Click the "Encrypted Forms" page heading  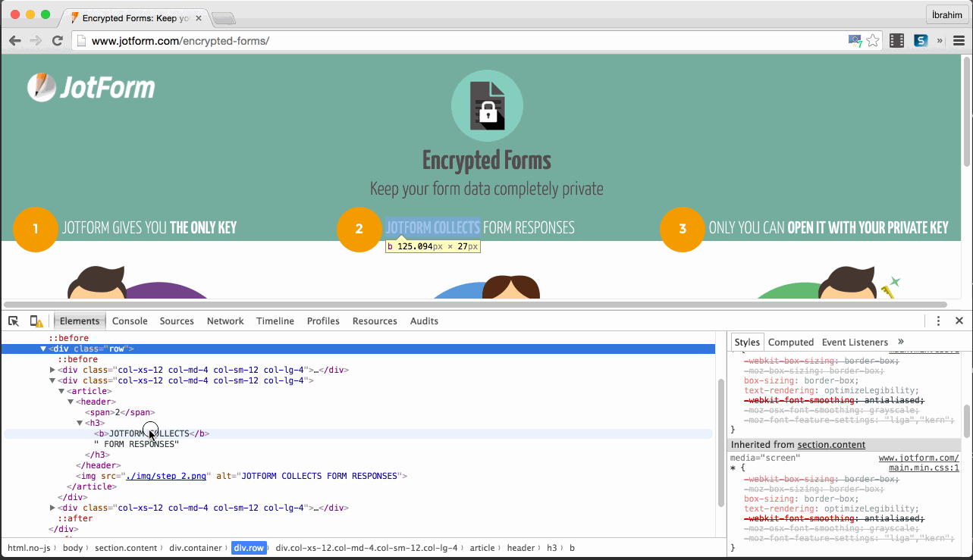click(487, 161)
